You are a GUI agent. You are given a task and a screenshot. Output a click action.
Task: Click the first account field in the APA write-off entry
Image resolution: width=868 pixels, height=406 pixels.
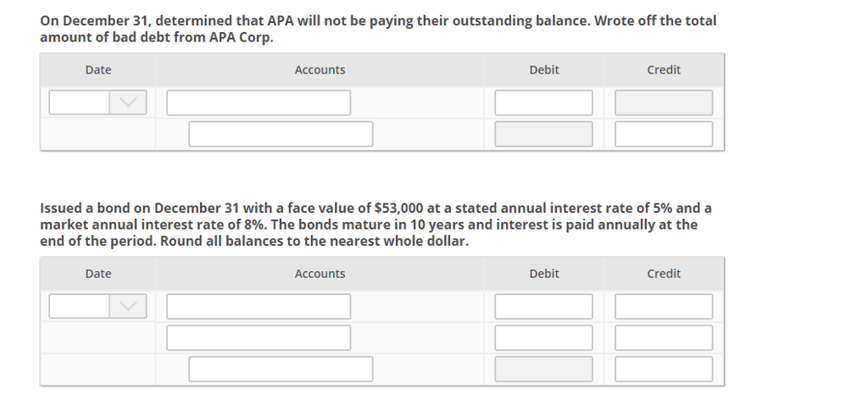pos(259,103)
